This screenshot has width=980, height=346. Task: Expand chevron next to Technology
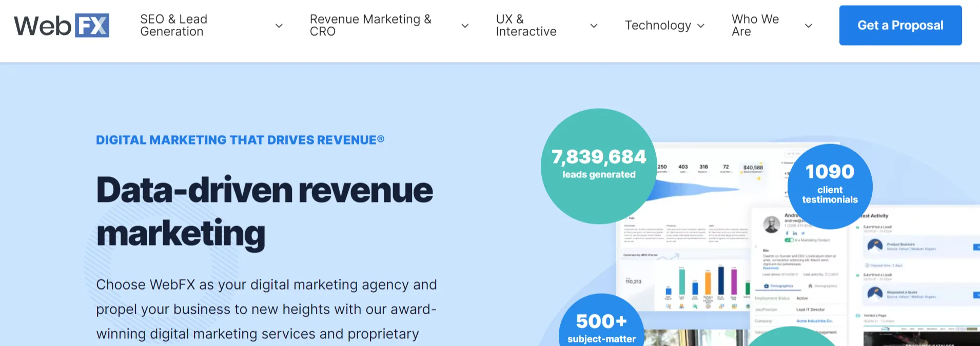(701, 26)
